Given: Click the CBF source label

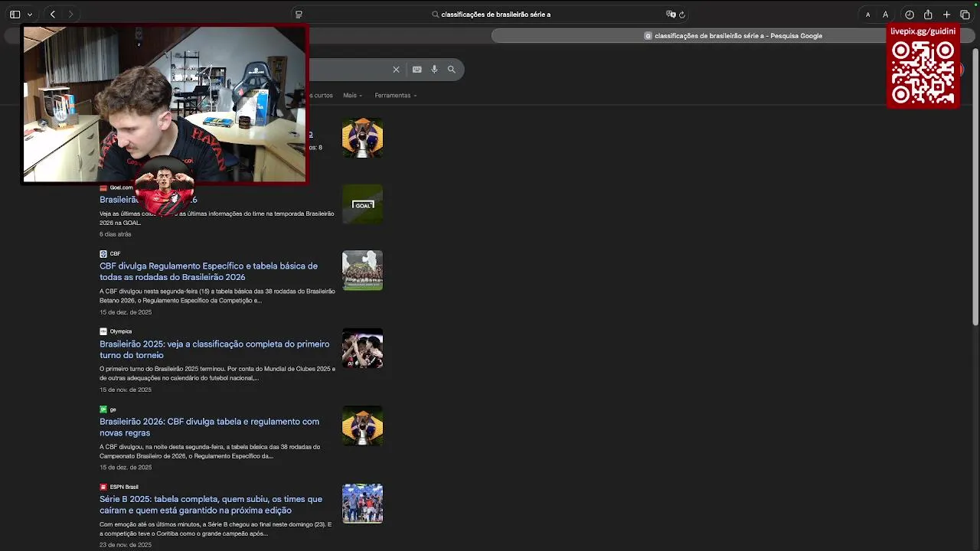Looking at the screenshot, I should click(115, 254).
